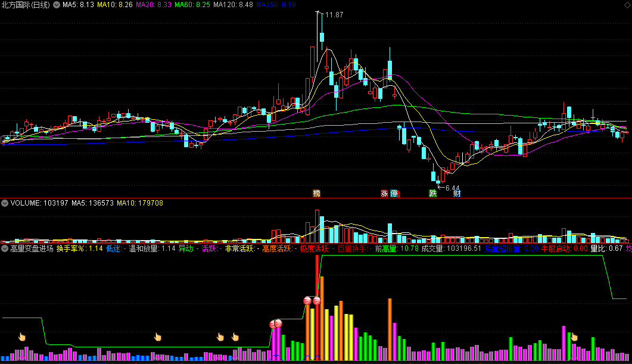Click the red 极度活跃 label
Screen dimensions: 632x364
pos(317,248)
